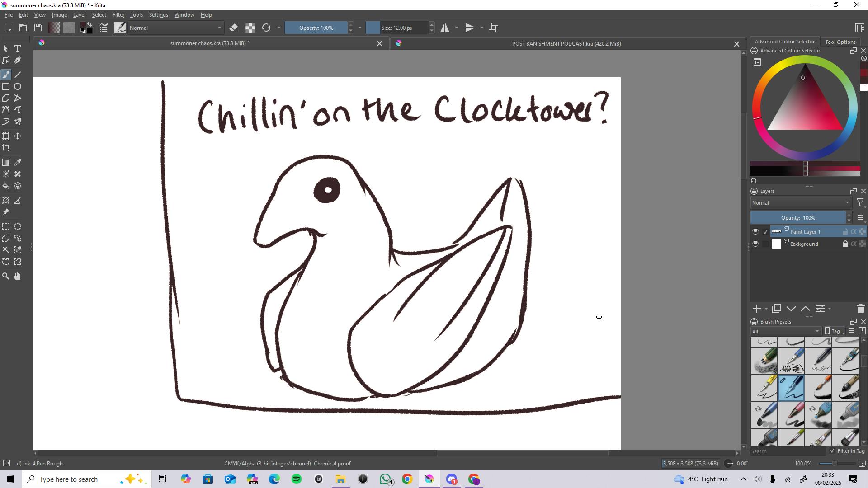The width and height of the screenshot is (868, 488).
Task: Click the brush presets Search field
Action: pyautogui.click(x=787, y=451)
